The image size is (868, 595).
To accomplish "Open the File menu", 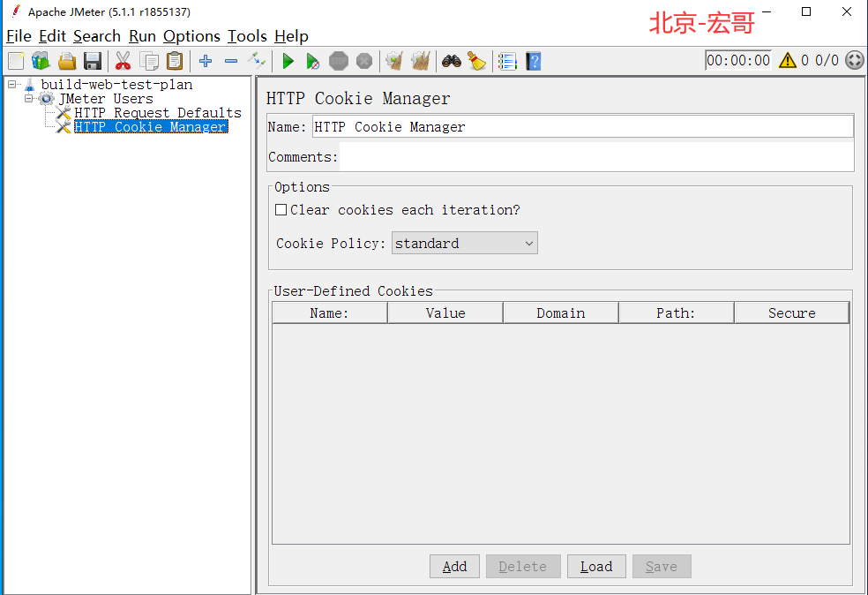I will click(19, 36).
